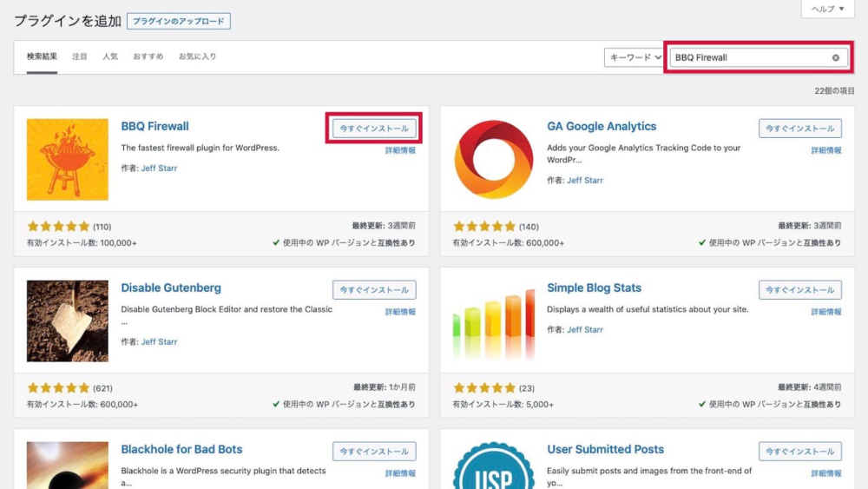The height and width of the screenshot is (489, 868).
Task: Switch to the おすすめ tab
Action: 148,56
